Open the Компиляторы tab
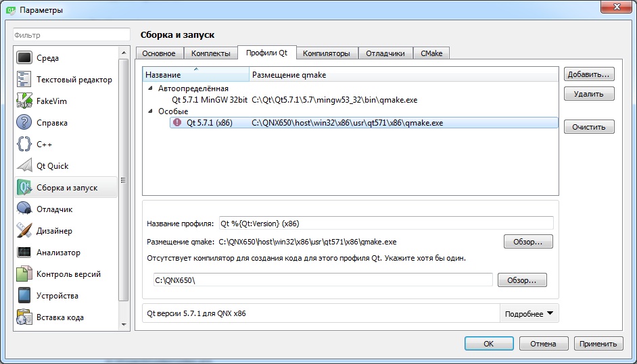This screenshot has width=637, height=364. [326, 53]
